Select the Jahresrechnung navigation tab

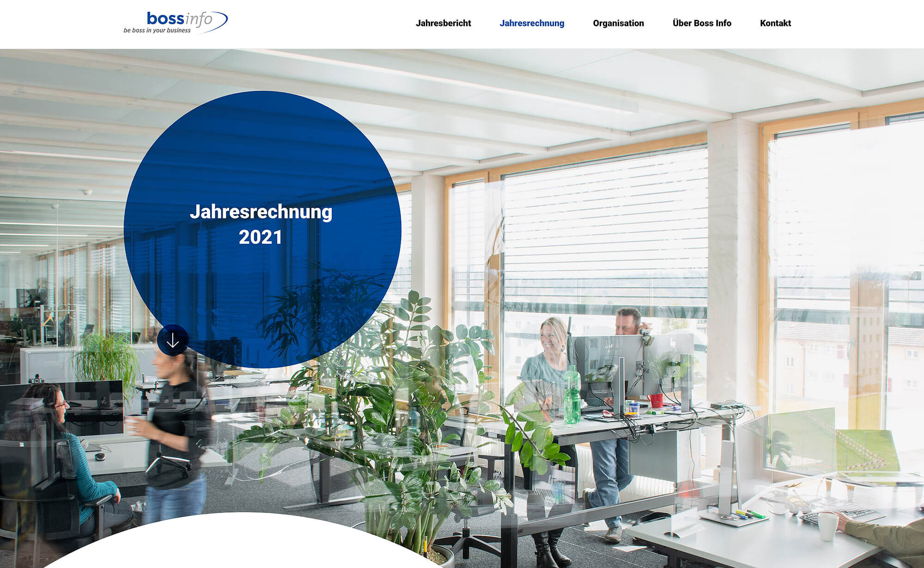point(532,23)
